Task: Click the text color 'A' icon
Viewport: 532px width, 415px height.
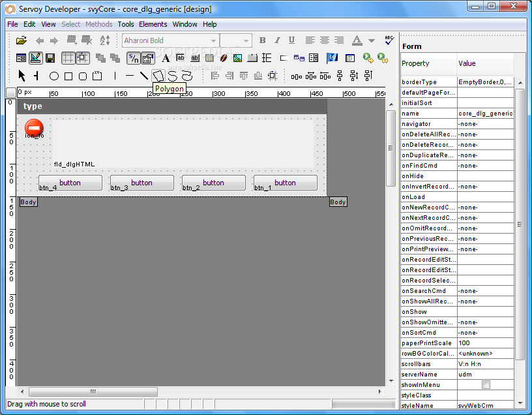Action: 357,40
